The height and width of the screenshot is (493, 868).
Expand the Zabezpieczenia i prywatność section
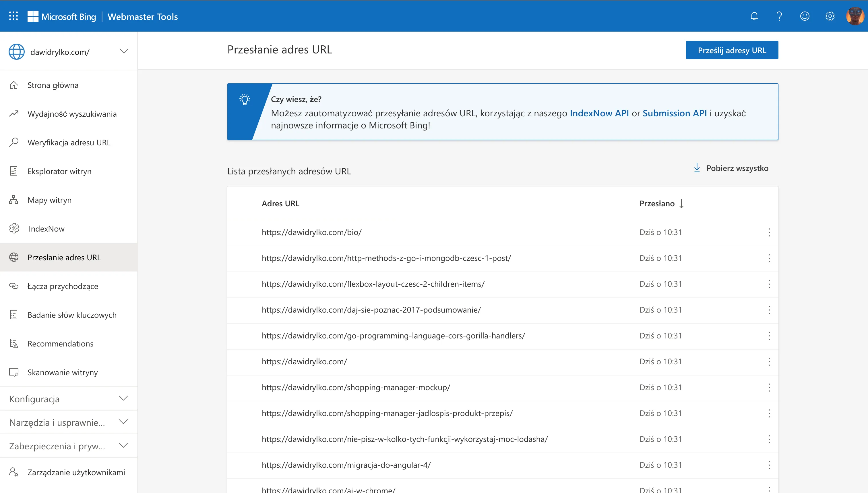(x=124, y=445)
